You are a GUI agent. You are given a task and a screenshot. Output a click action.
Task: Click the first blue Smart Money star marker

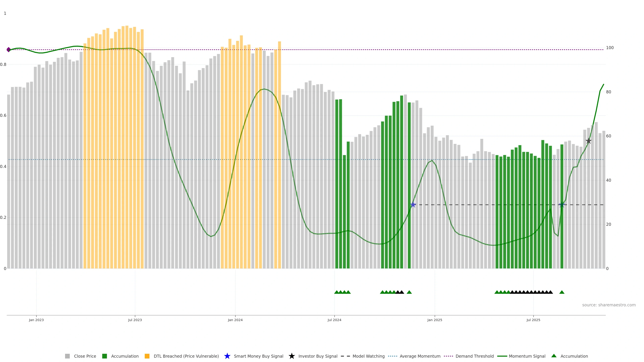[413, 205]
